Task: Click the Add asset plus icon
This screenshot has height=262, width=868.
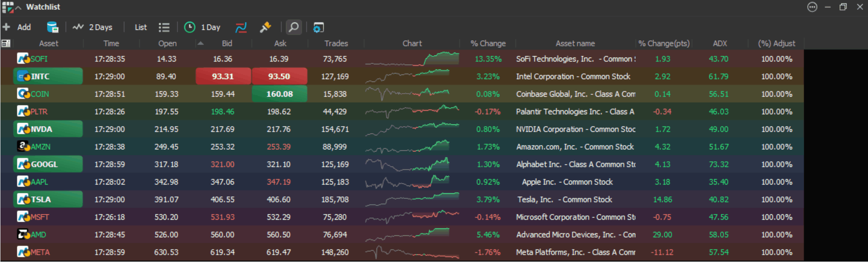Action: click(6, 27)
